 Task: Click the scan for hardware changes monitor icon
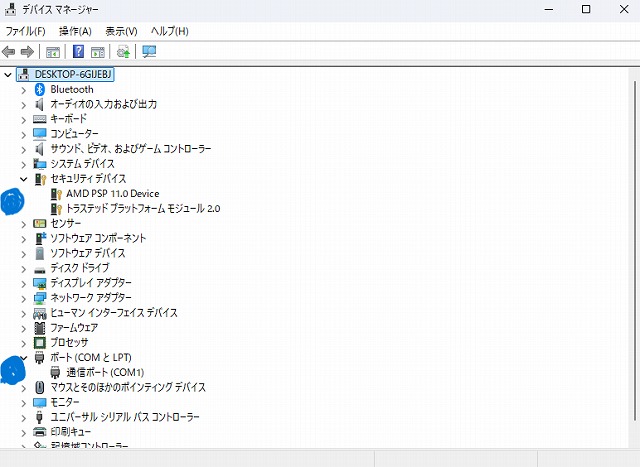[x=149, y=51]
